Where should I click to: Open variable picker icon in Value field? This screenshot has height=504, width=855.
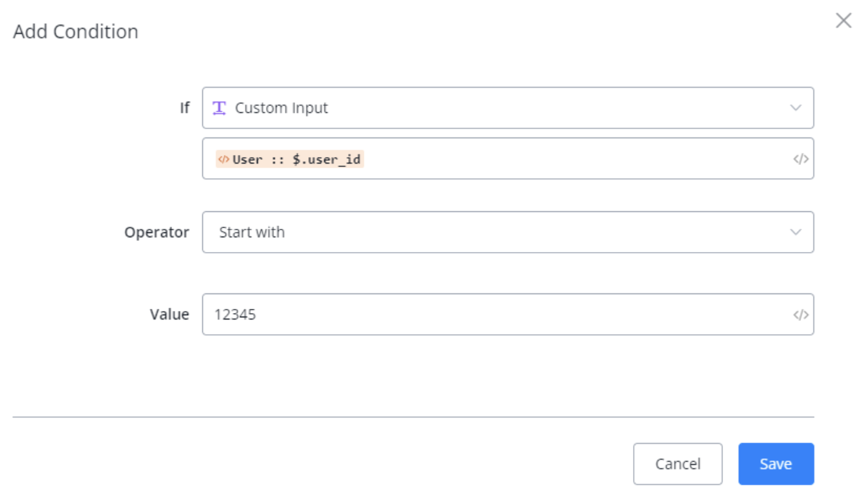(800, 314)
